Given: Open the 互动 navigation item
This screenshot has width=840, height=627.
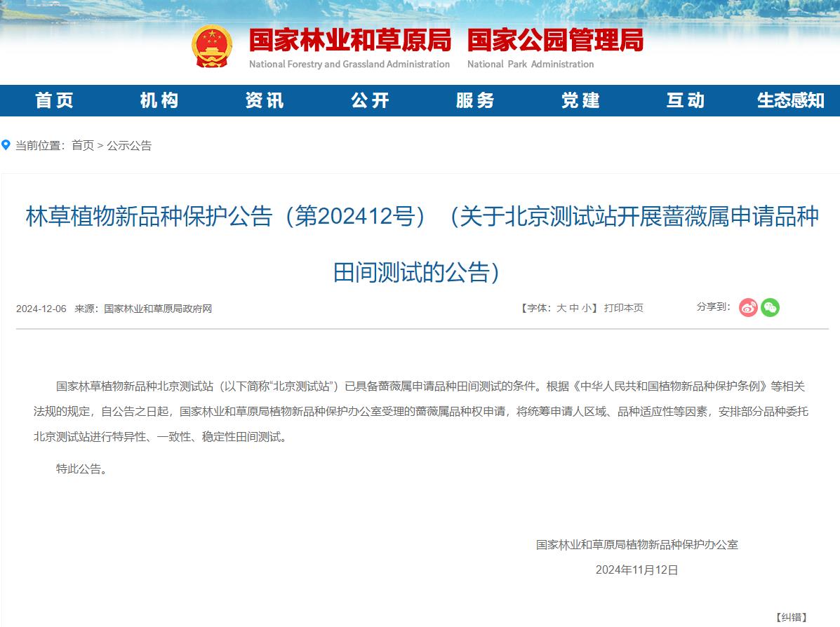Looking at the screenshot, I should [x=686, y=100].
